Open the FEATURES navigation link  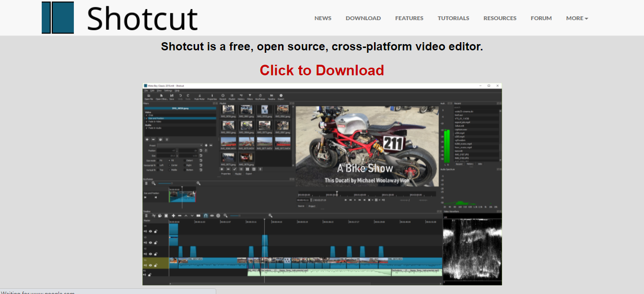tap(409, 18)
